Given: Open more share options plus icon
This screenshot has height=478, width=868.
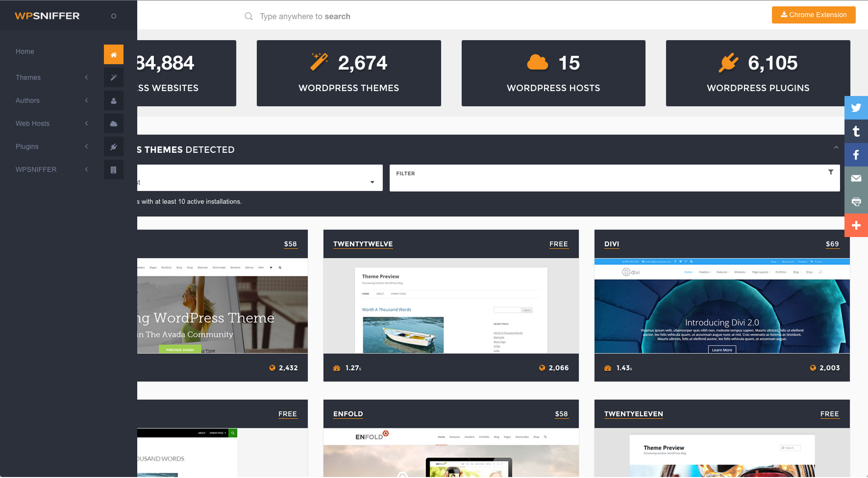Looking at the screenshot, I should click(856, 225).
